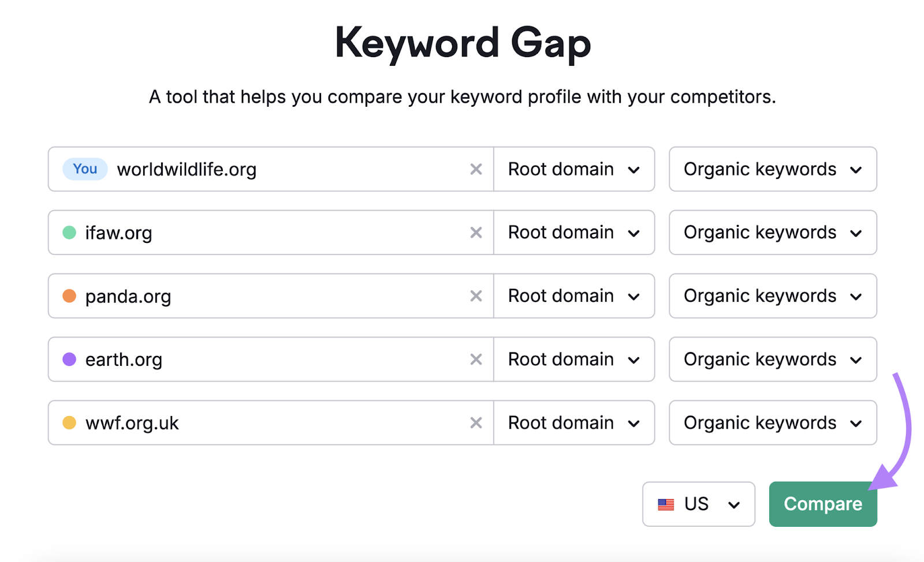924x562 pixels.
Task: Click the yellow dot beside wwf.org.uk
Action: point(69,423)
